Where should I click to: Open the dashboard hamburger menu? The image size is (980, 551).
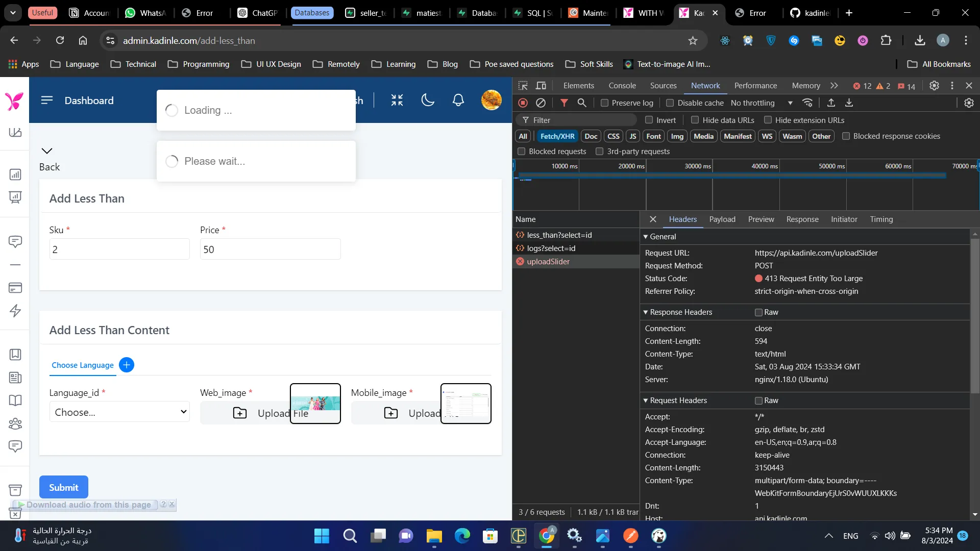(47, 100)
